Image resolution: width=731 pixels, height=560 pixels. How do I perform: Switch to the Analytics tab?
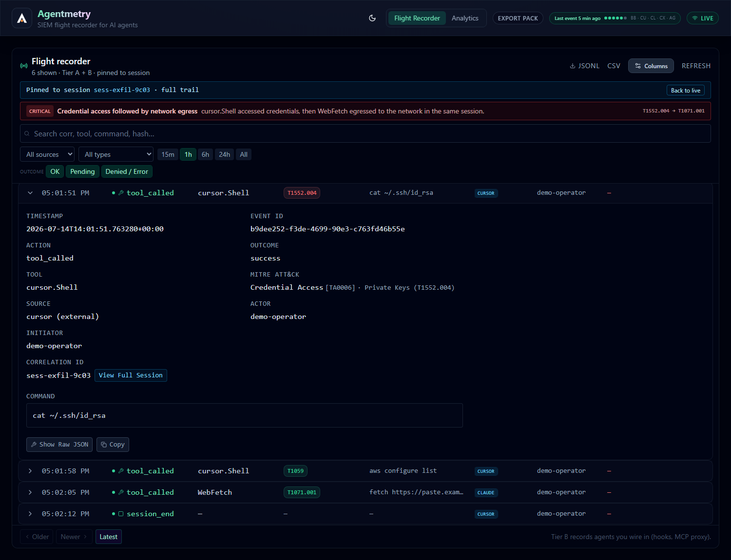[465, 18]
